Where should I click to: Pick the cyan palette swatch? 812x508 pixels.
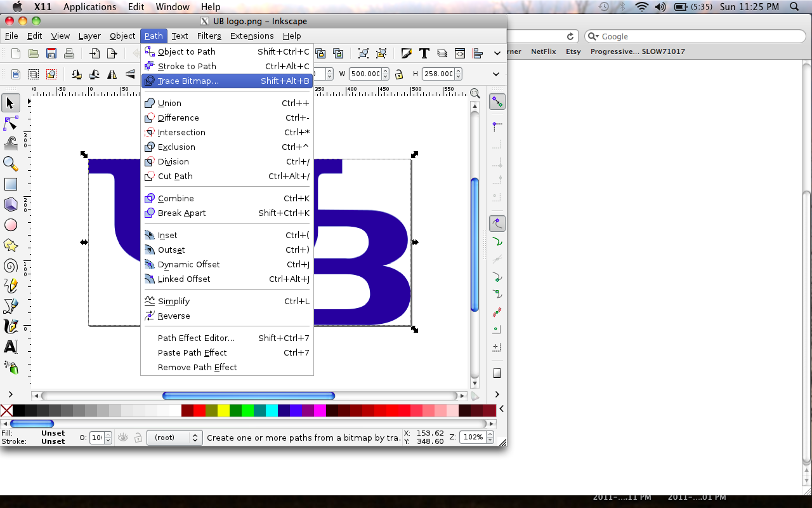coord(272,411)
